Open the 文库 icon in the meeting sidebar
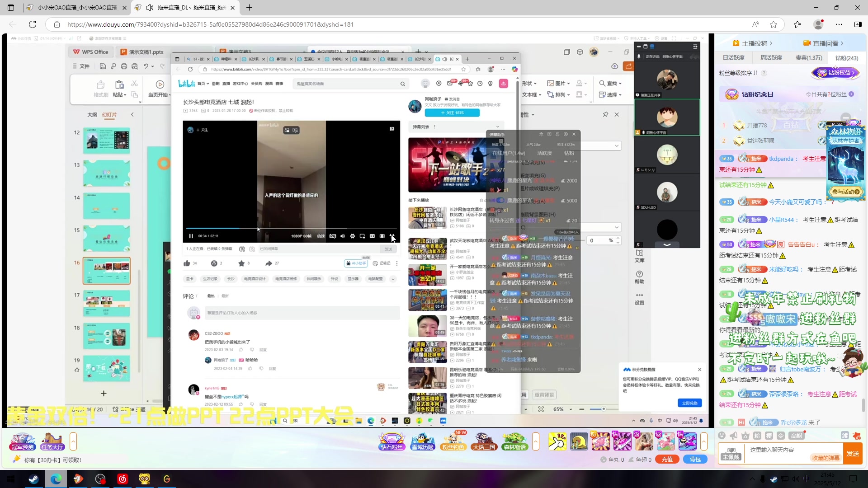This screenshot has height=488, width=868. pos(639,256)
